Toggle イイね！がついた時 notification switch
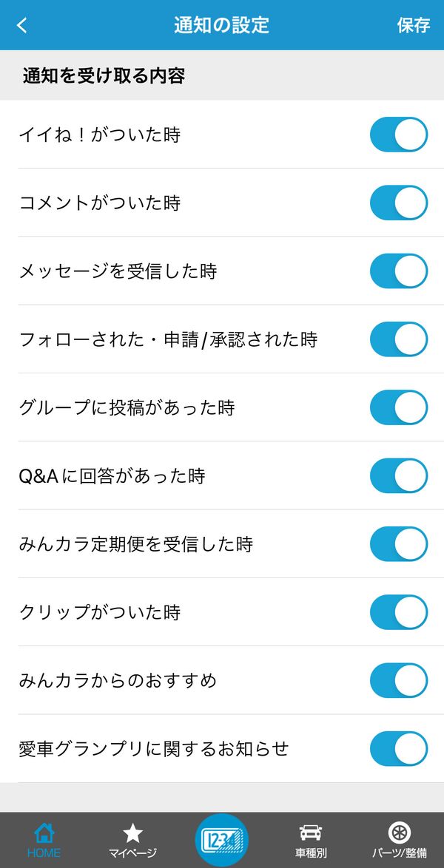The width and height of the screenshot is (444, 868). click(x=399, y=135)
